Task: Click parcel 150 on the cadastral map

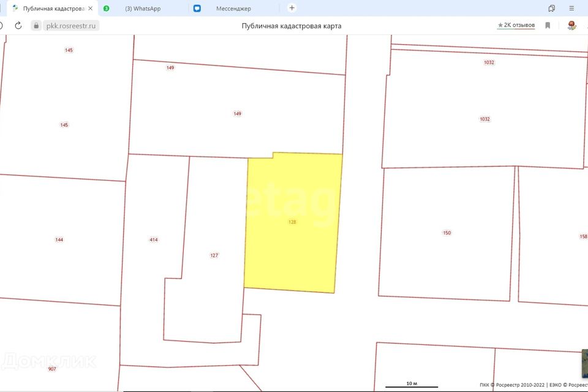Action: point(447,233)
